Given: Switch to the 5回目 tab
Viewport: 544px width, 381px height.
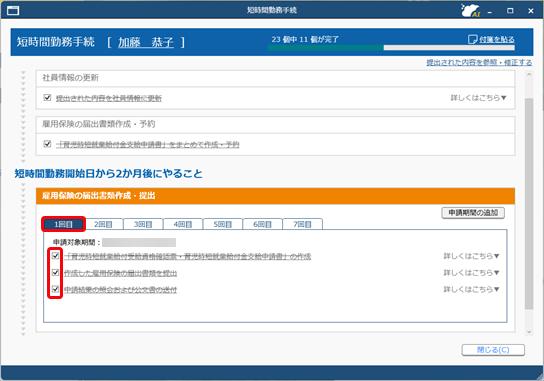Looking at the screenshot, I should (222, 224).
